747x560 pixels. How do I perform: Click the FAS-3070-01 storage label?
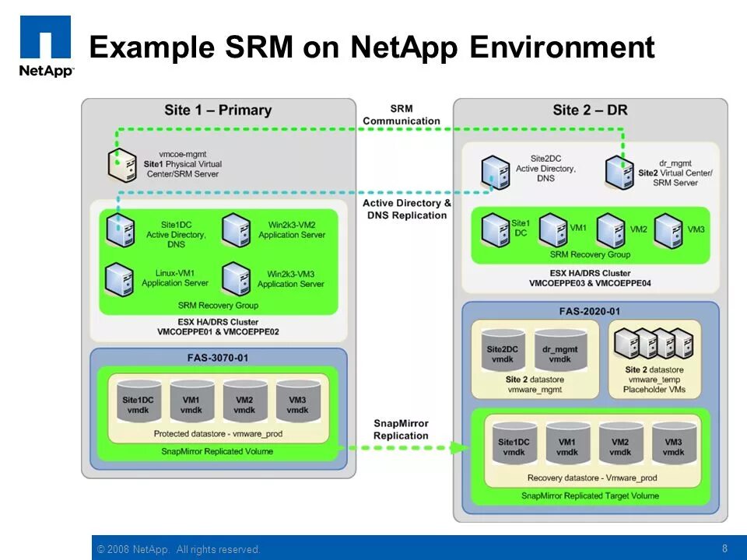[218, 358]
